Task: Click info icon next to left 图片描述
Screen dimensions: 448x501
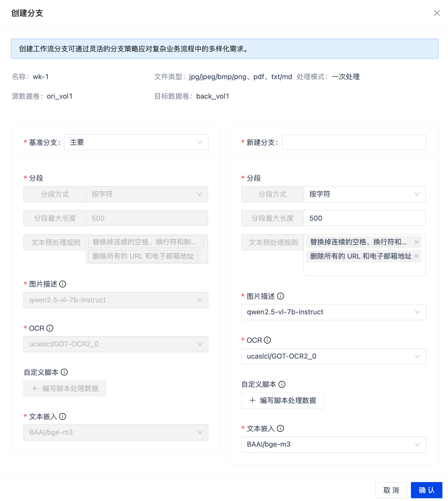Action: pyautogui.click(x=63, y=284)
